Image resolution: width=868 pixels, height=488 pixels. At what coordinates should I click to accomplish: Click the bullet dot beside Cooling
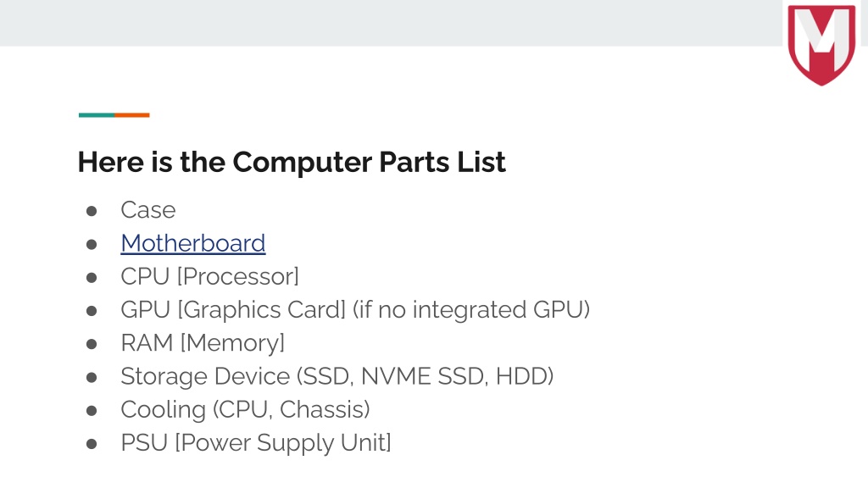92,410
